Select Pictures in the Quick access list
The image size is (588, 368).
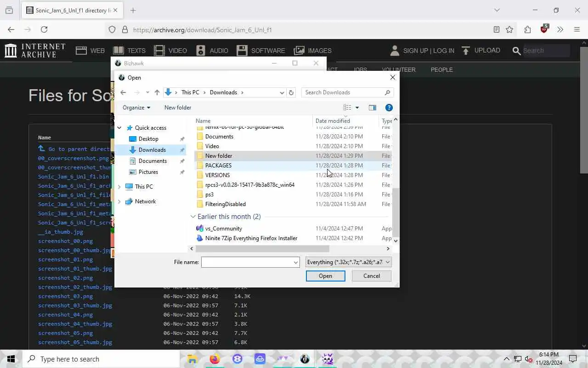point(148,172)
